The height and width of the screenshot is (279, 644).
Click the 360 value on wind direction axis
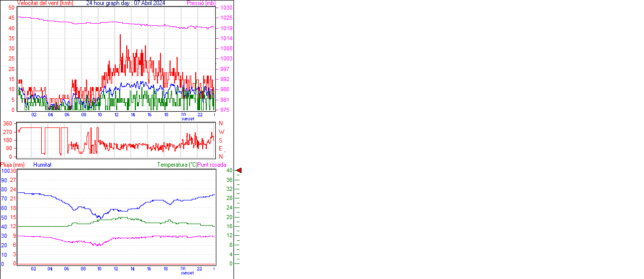pos(8,123)
